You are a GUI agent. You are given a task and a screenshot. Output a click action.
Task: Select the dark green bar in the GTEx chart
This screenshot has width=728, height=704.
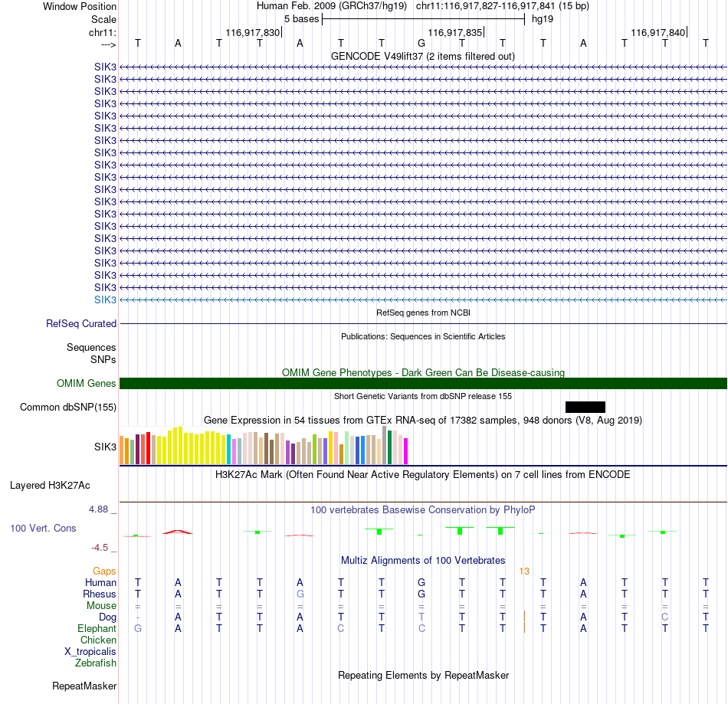pyautogui.click(x=389, y=447)
